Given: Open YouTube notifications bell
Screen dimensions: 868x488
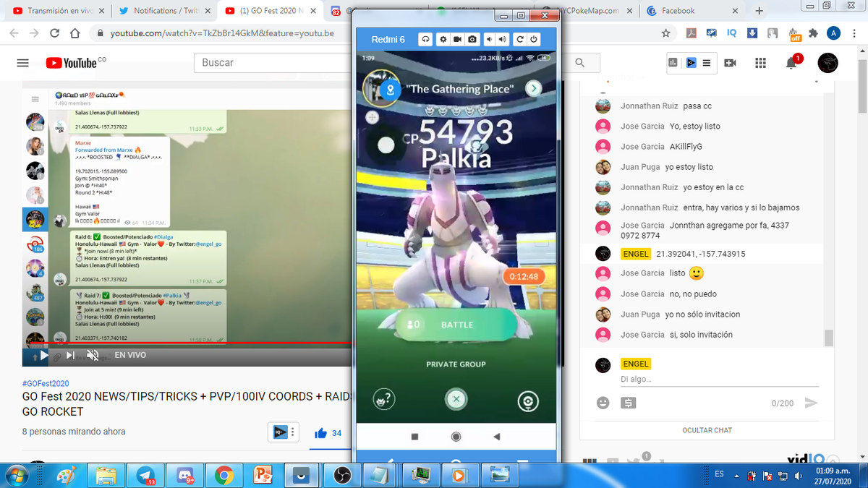Looking at the screenshot, I should click(792, 63).
